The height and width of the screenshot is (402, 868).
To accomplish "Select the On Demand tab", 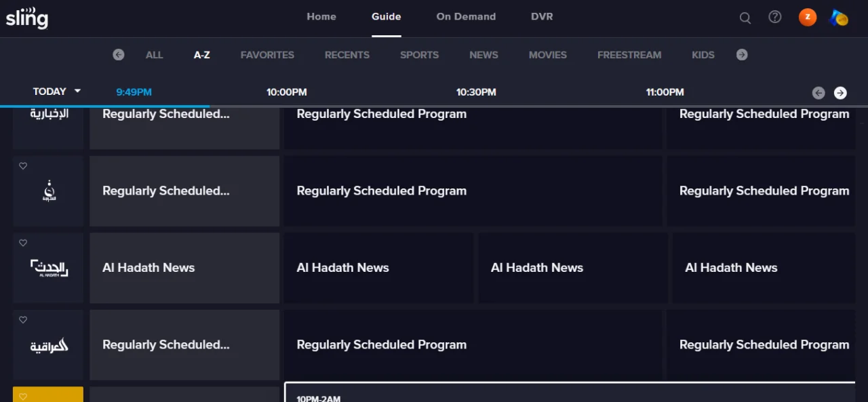I will coord(466,16).
